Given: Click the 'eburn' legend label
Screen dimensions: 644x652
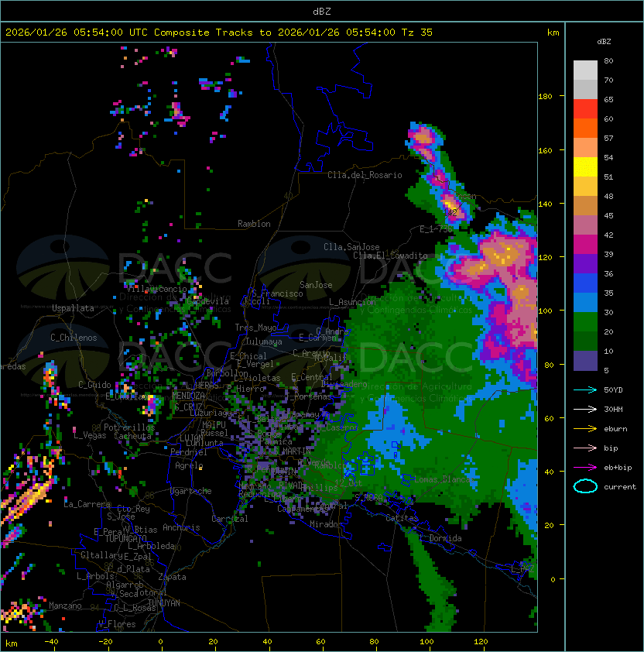Looking at the screenshot, I should [615, 429].
